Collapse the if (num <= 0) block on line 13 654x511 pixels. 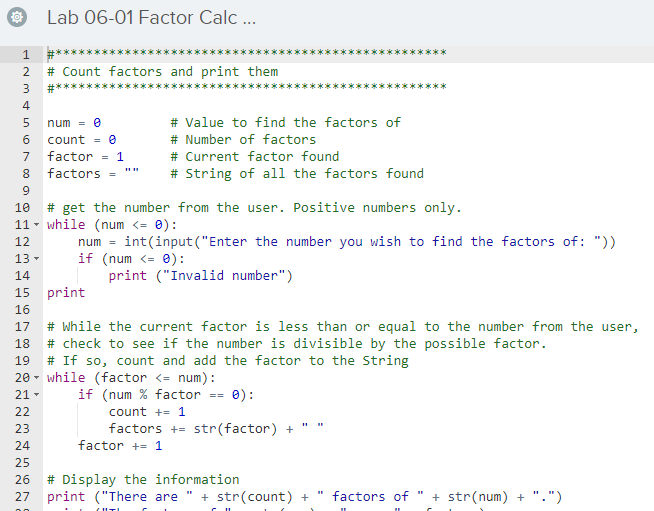point(37,258)
